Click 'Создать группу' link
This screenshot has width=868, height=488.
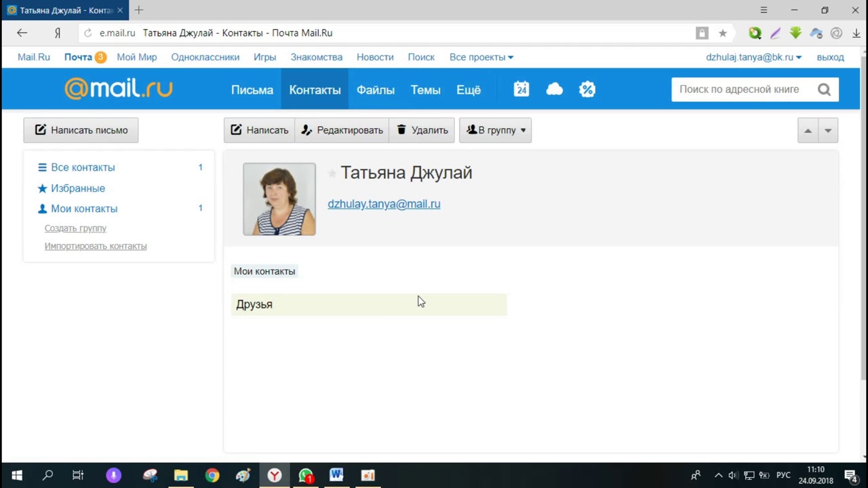coord(75,228)
